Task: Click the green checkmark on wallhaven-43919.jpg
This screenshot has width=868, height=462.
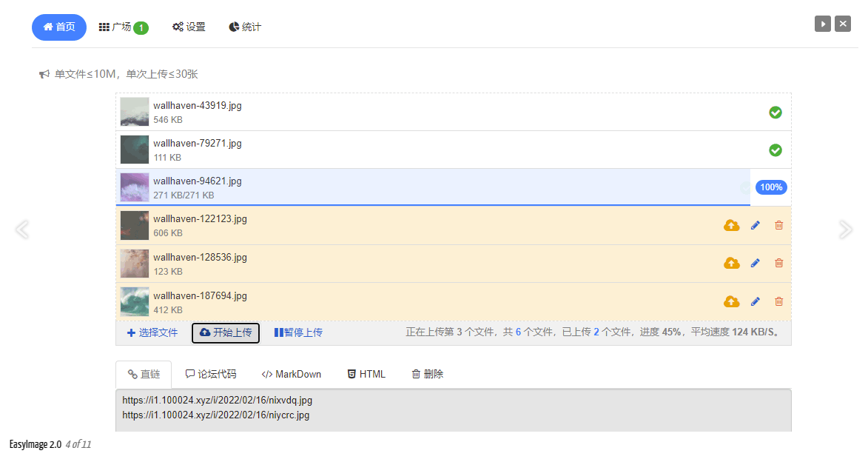Action: coord(776,113)
